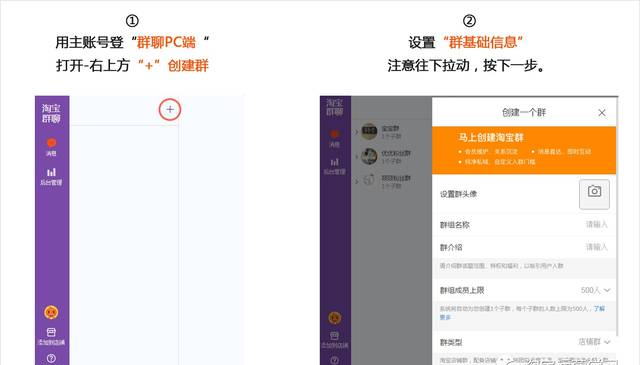
Task: Click the user avatar in the undimmed sidebar
Action: (x=51, y=313)
